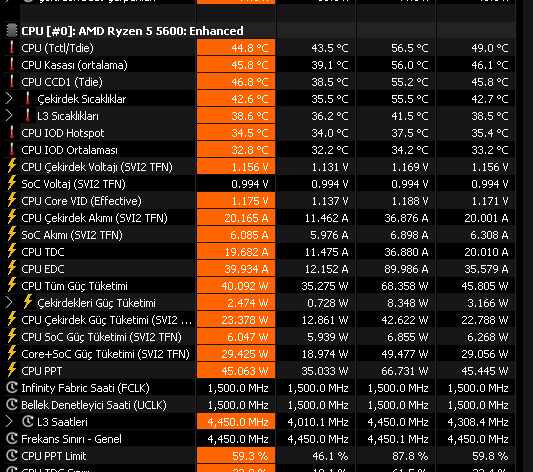
Task: Select the CPU PPT label
Action: tap(41, 371)
